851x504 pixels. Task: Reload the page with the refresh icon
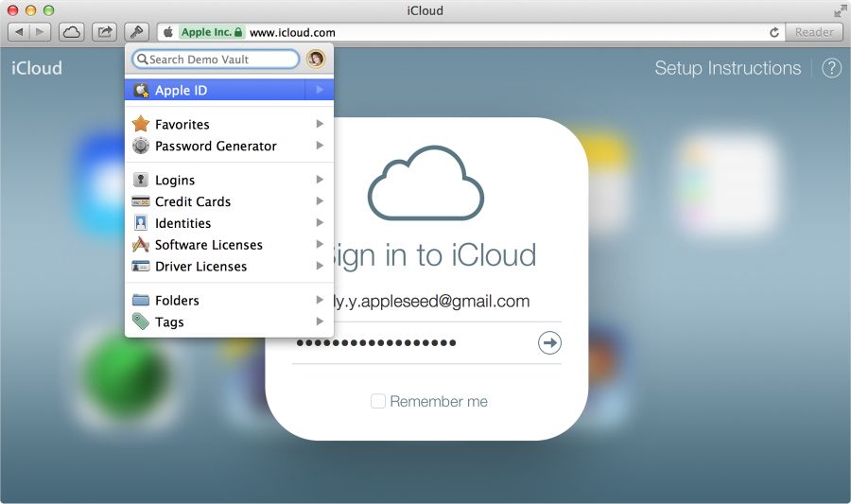click(774, 32)
